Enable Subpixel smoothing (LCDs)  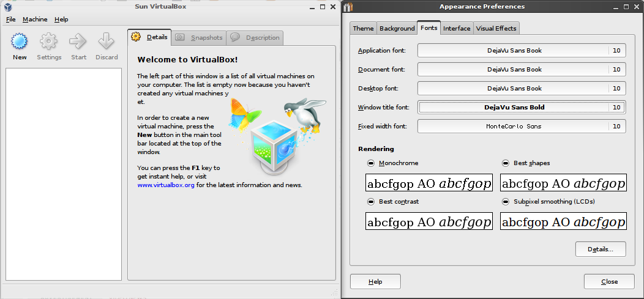coord(506,201)
